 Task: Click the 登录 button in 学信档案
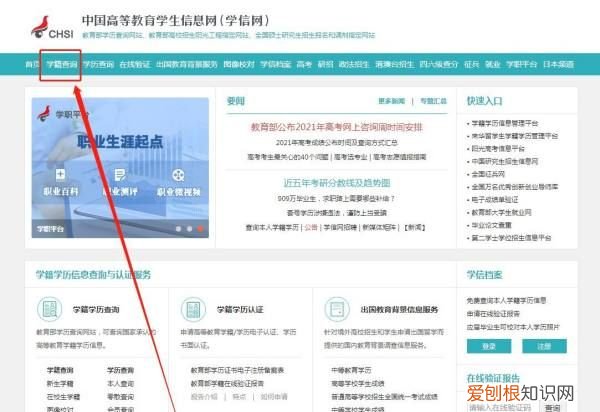coord(489,346)
